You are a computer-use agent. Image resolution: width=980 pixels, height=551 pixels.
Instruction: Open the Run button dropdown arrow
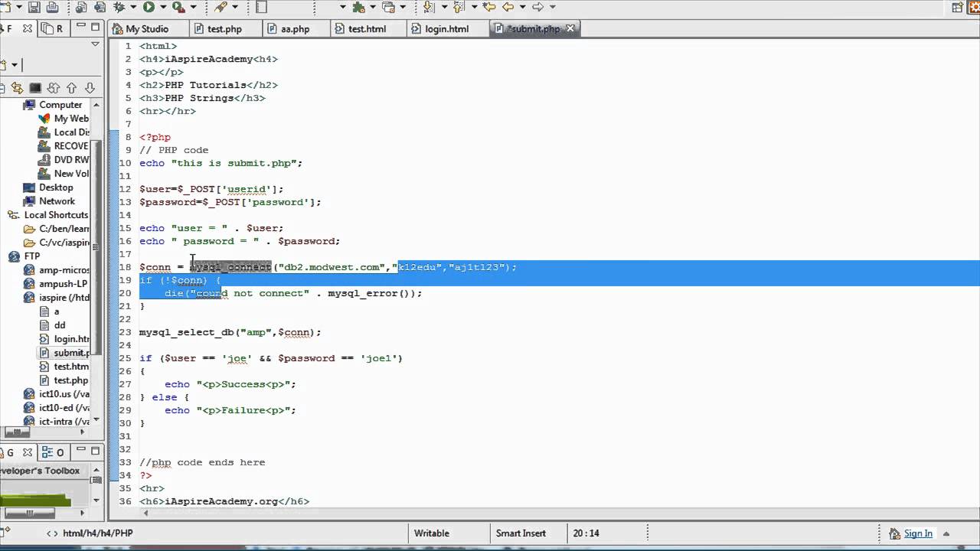tap(163, 7)
